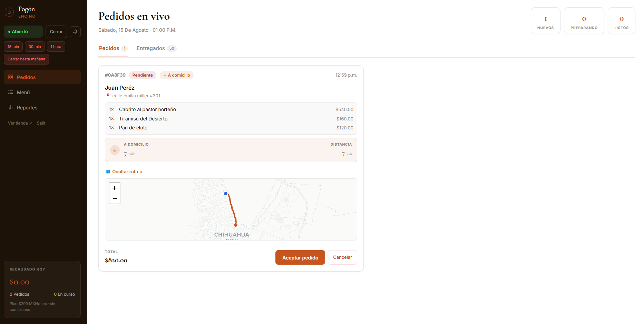
Task: Switch to the Pedidos tab
Action: (x=113, y=49)
